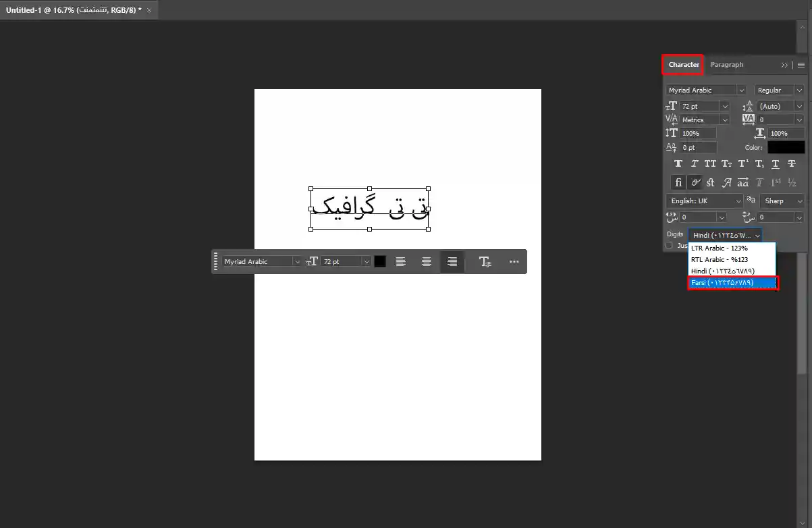
Task: Toggle Contextual Alternates icon
Action: point(695,182)
